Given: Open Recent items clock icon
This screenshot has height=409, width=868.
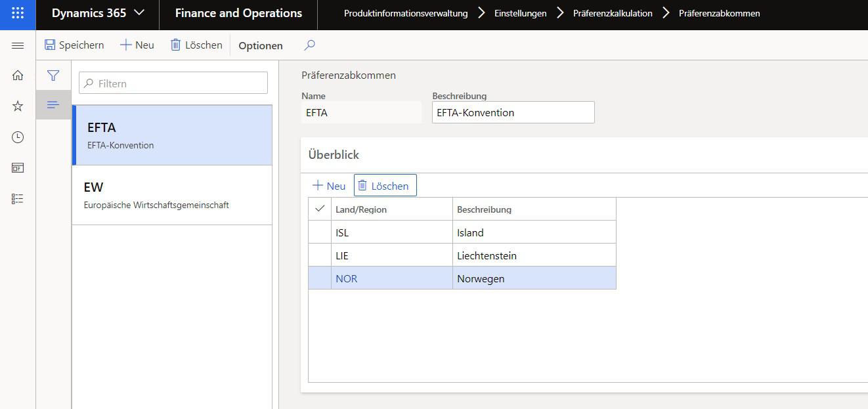Looking at the screenshot, I should [18, 137].
